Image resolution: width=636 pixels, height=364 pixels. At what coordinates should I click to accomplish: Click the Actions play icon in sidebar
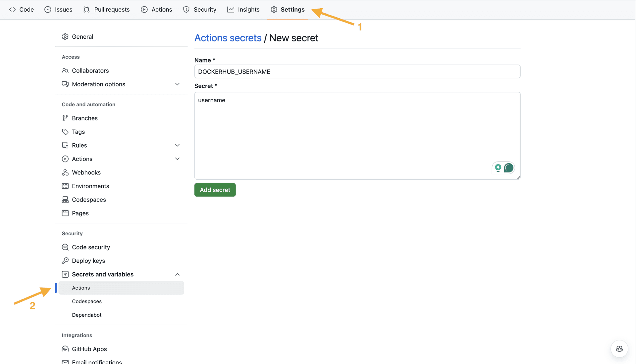[x=65, y=159]
